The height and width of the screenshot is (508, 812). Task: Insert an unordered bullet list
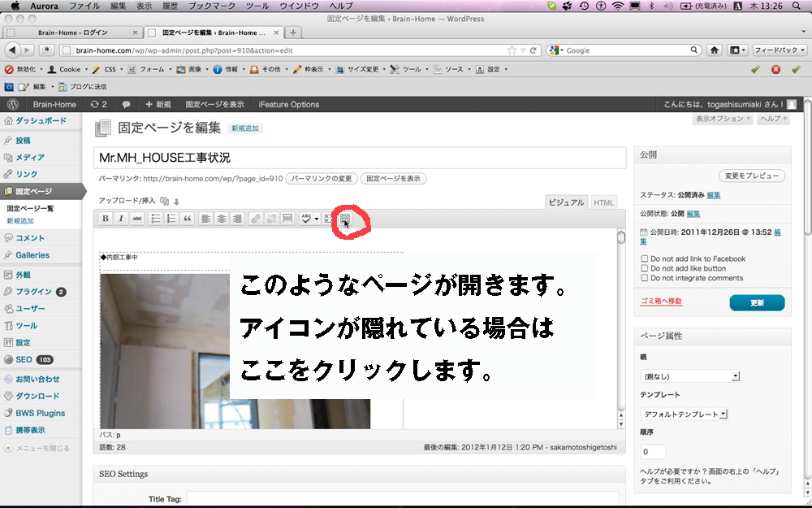157,219
